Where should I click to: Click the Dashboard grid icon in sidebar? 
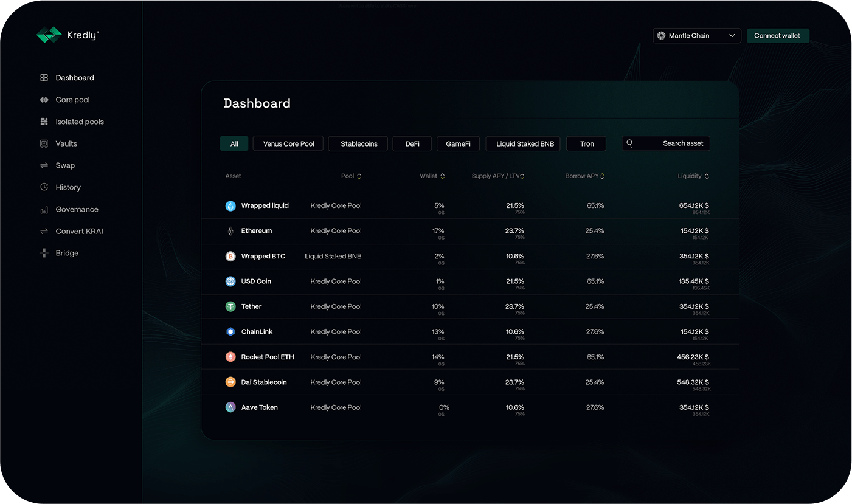pos(44,78)
